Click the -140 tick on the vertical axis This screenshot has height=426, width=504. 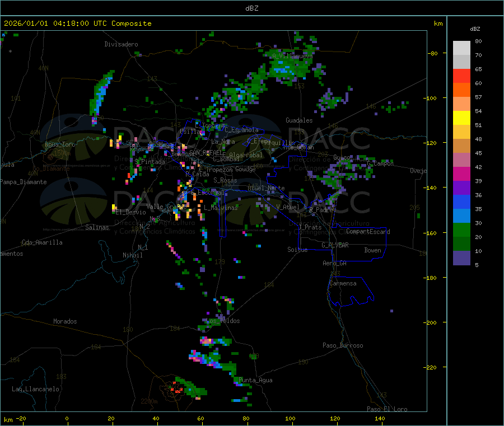pyautogui.click(x=430, y=188)
